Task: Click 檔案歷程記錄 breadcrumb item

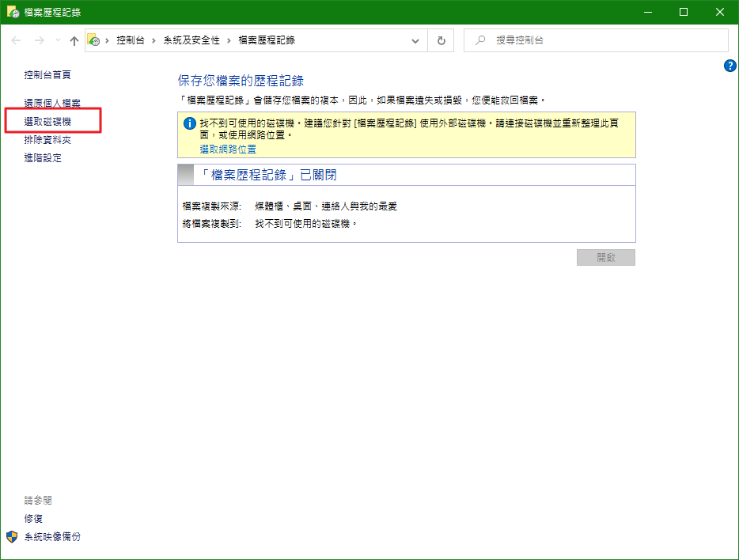Action: pyautogui.click(x=267, y=40)
